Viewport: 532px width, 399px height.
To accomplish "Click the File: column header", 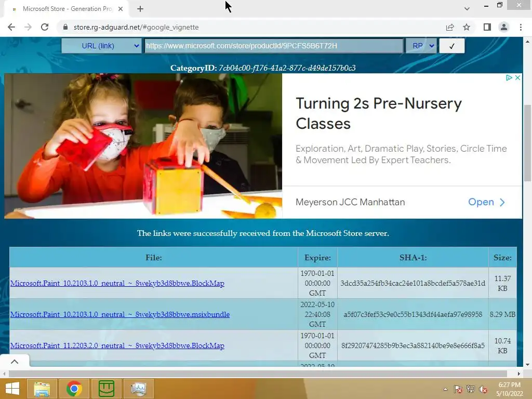I will tap(154, 258).
